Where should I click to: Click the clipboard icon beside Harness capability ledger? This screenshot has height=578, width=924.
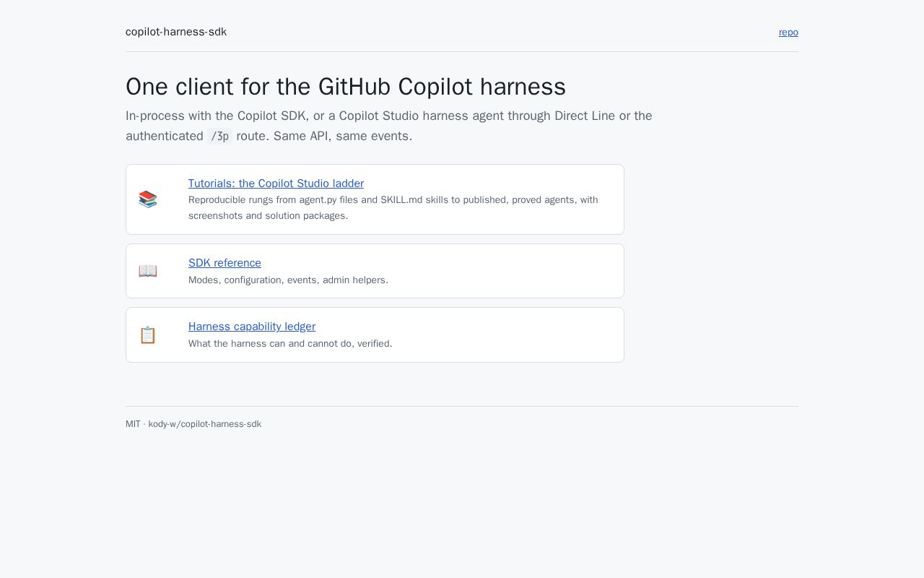(148, 335)
